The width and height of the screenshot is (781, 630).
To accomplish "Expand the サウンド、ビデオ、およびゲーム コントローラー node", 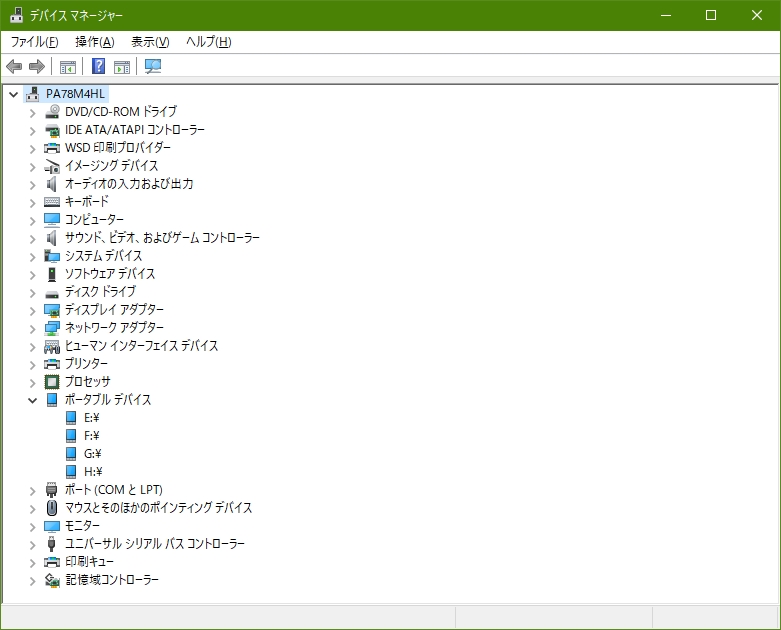I will [x=32, y=239].
